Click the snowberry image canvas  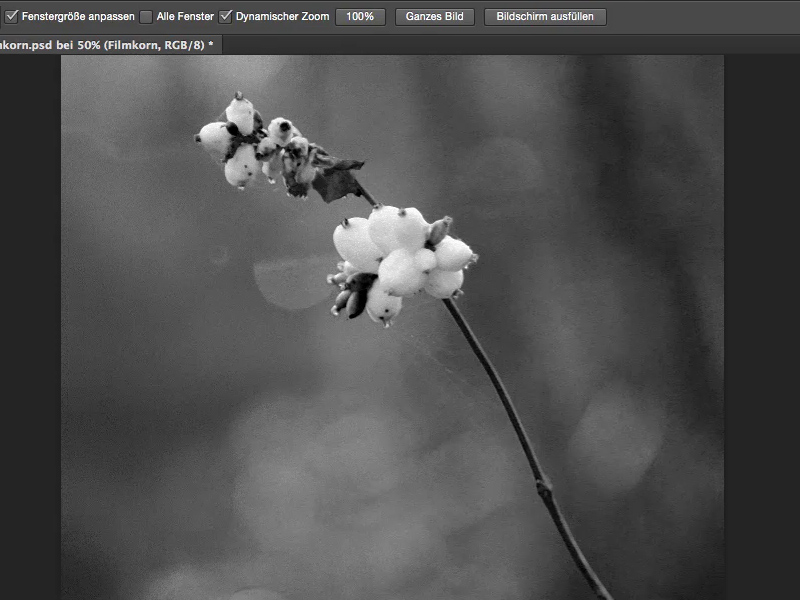392,328
